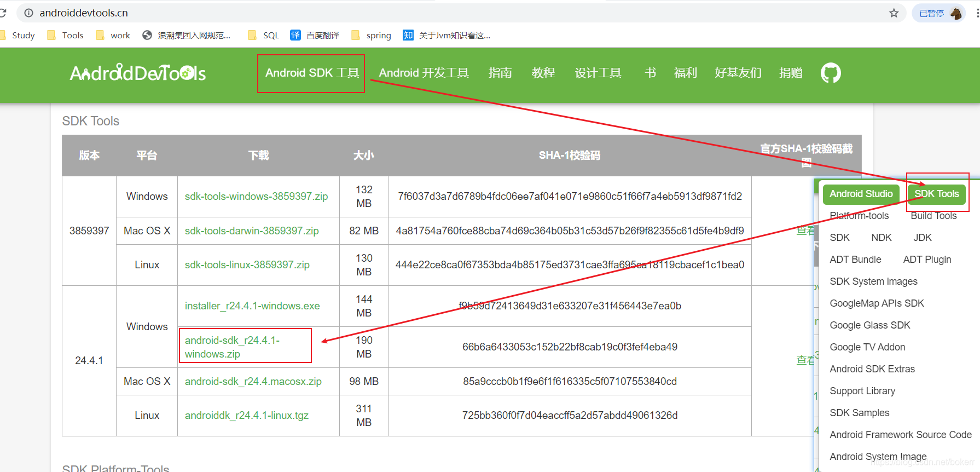The height and width of the screenshot is (472, 980).
Task: Open the 关于Jvm知识看这 bookmark
Action: pyautogui.click(x=447, y=36)
